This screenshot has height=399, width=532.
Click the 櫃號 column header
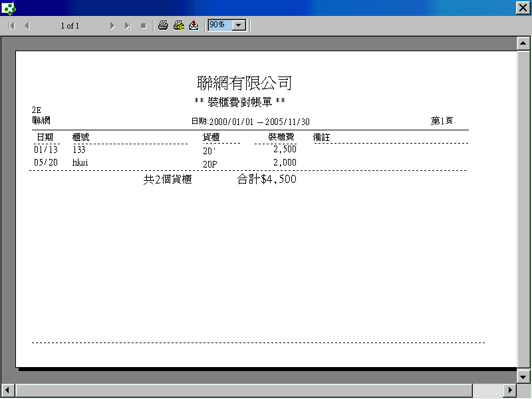[80, 137]
